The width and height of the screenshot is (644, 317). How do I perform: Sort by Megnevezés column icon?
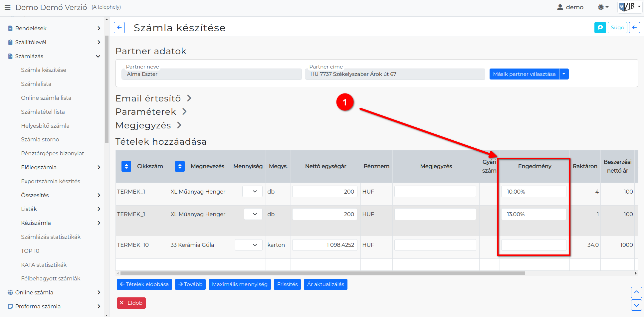tap(180, 166)
